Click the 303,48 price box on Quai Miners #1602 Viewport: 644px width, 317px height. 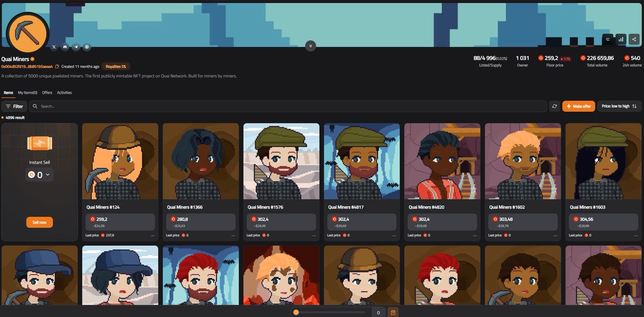tap(523, 222)
